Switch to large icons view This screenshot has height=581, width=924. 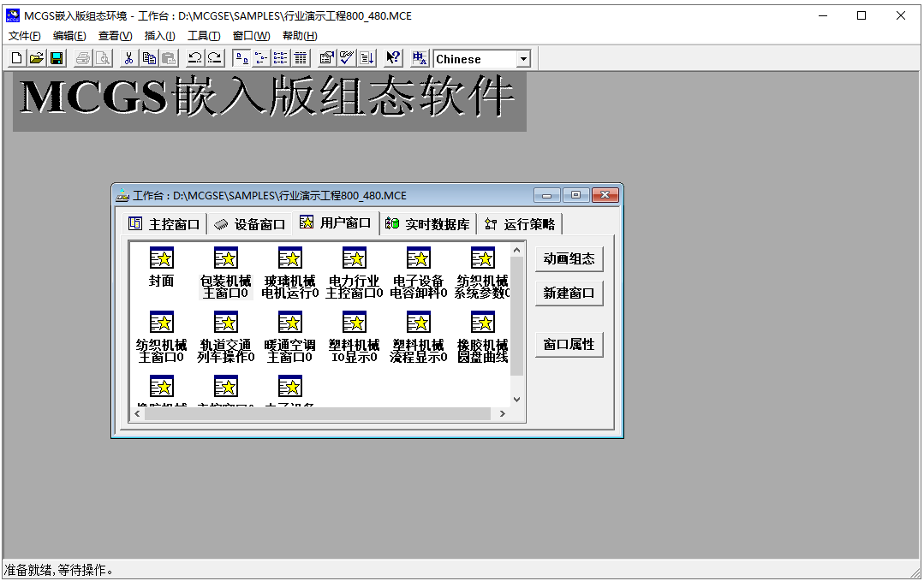[241, 58]
